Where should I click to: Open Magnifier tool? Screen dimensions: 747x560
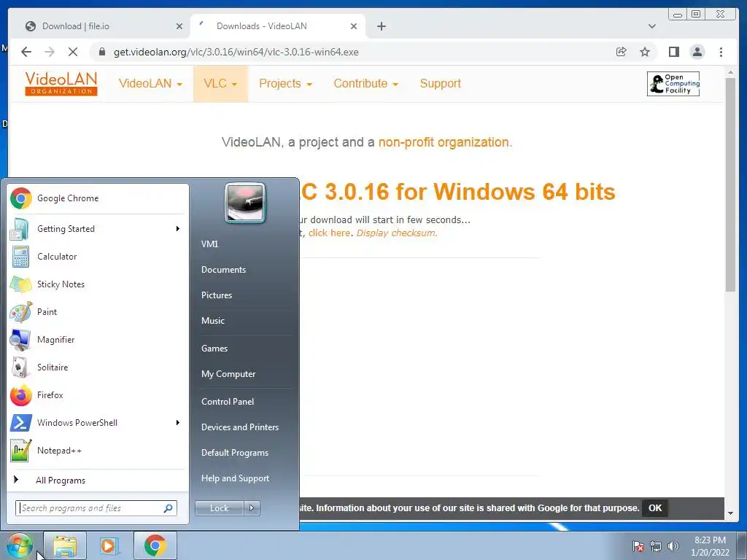[x=98, y=340]
